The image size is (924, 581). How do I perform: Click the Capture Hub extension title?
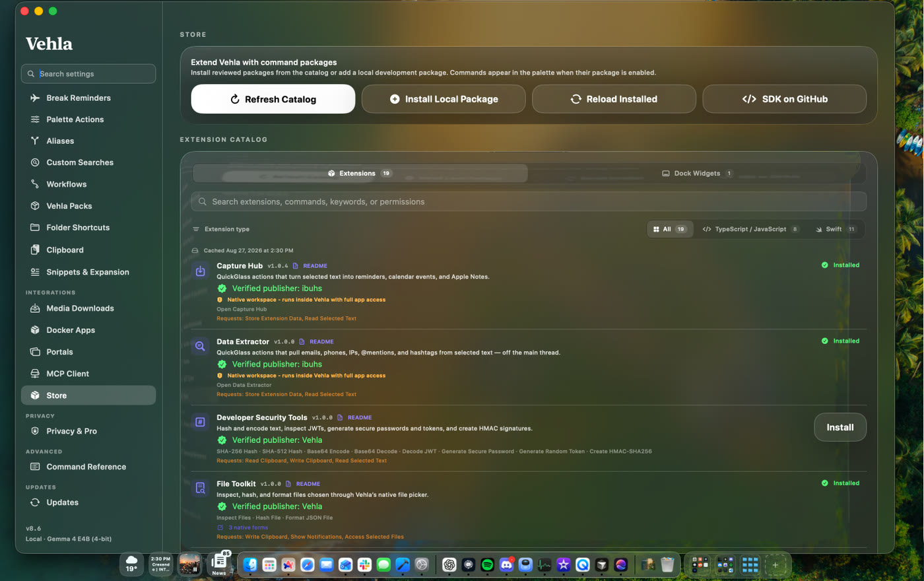[240, 266]
